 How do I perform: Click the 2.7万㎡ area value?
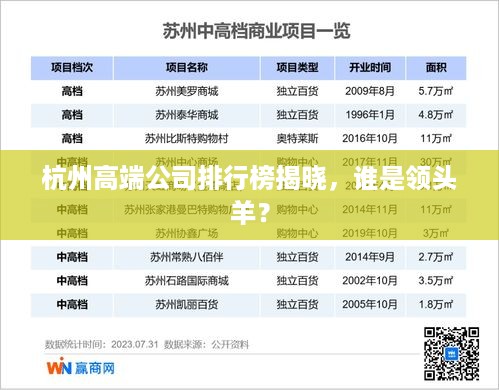(436, 257)
